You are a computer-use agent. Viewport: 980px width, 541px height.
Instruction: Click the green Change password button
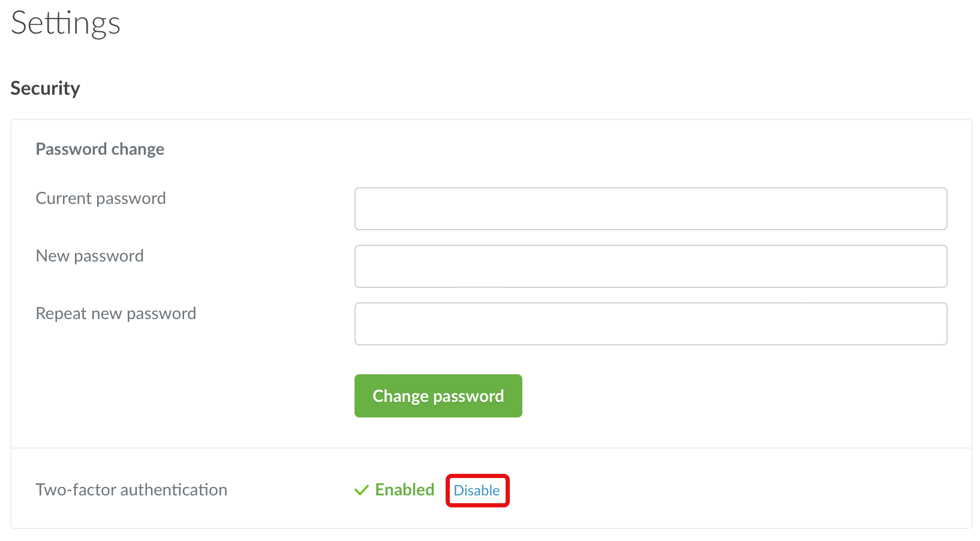(x=438, y=396)
